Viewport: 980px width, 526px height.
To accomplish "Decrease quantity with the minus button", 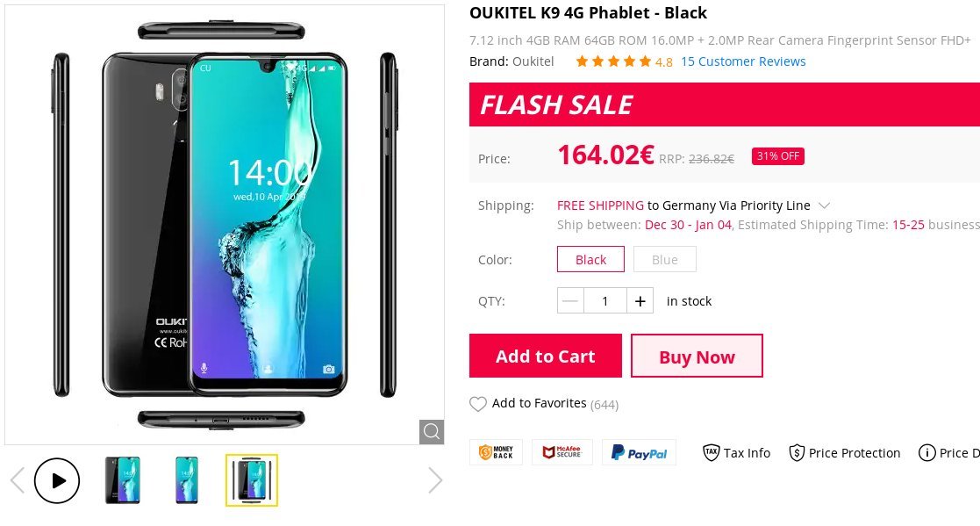I will tap(570, 301).
